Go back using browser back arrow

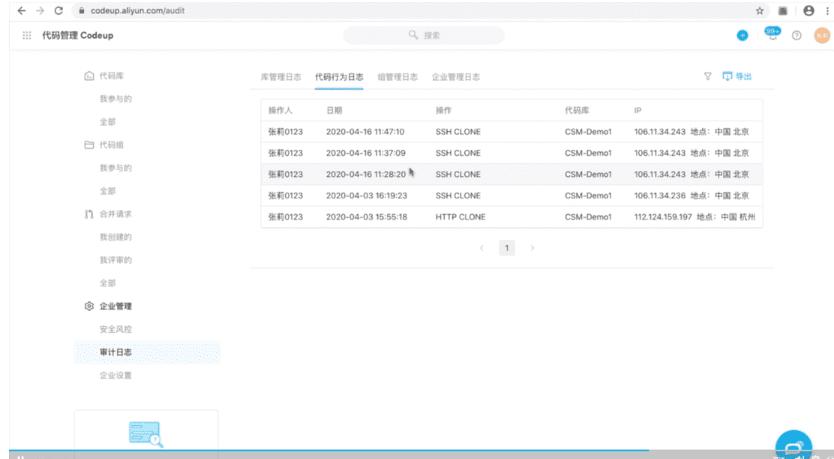tap(21, 11)
